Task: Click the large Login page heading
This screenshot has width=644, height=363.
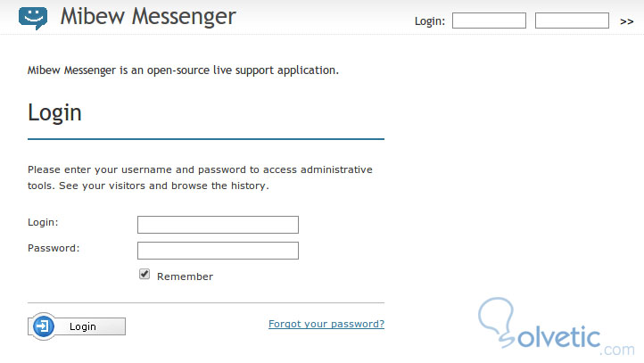Action: (55, 113)
